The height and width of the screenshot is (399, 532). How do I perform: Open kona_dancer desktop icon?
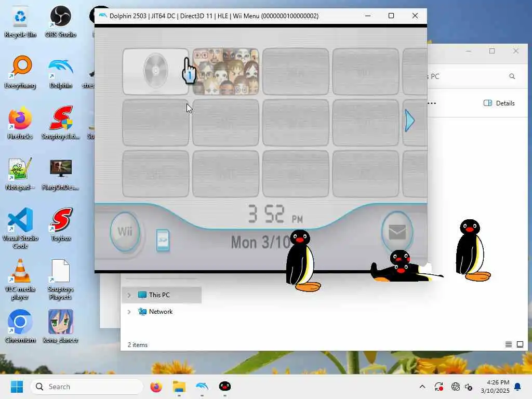coord(60,326)
